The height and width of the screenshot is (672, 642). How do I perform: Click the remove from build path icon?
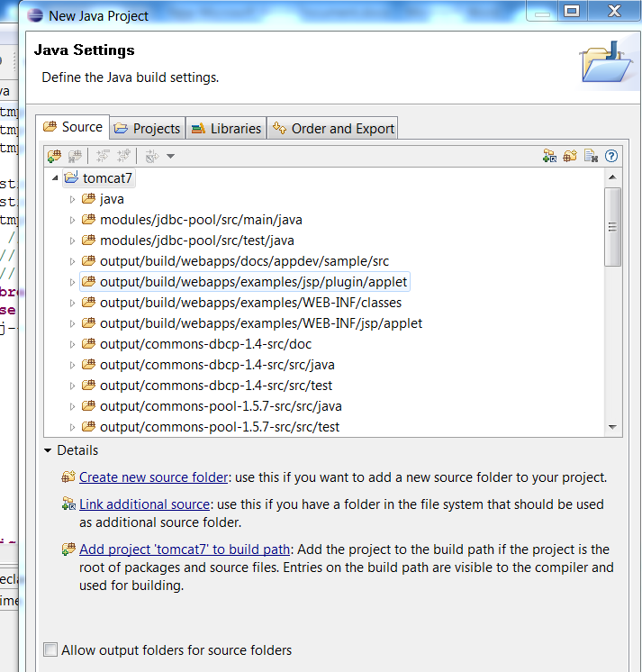(x=75, y=156)
